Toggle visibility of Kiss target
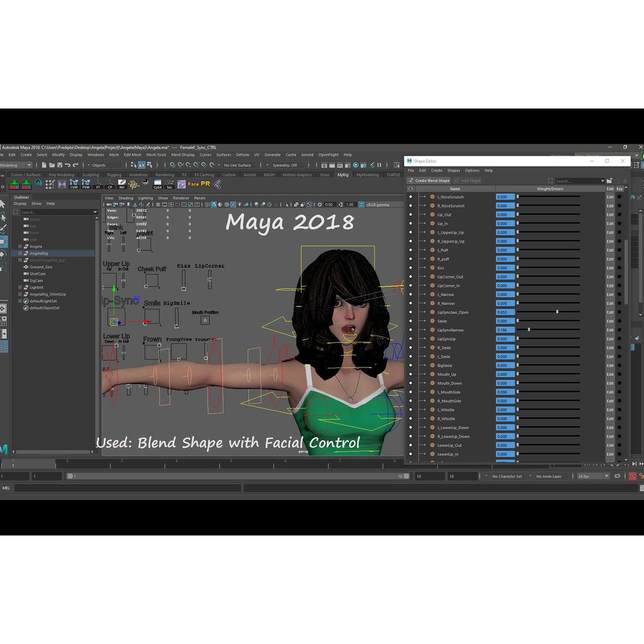 (410, 268)
